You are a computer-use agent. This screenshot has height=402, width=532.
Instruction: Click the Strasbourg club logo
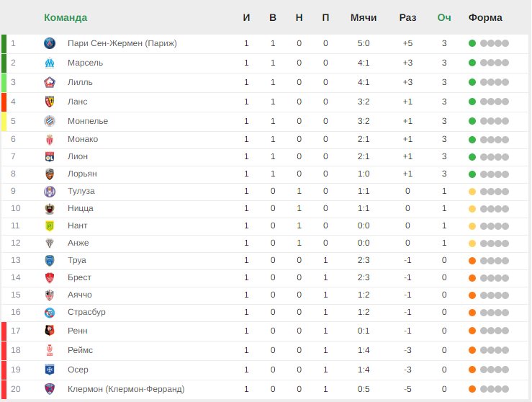pyautogui.click(x=50, y=313)
